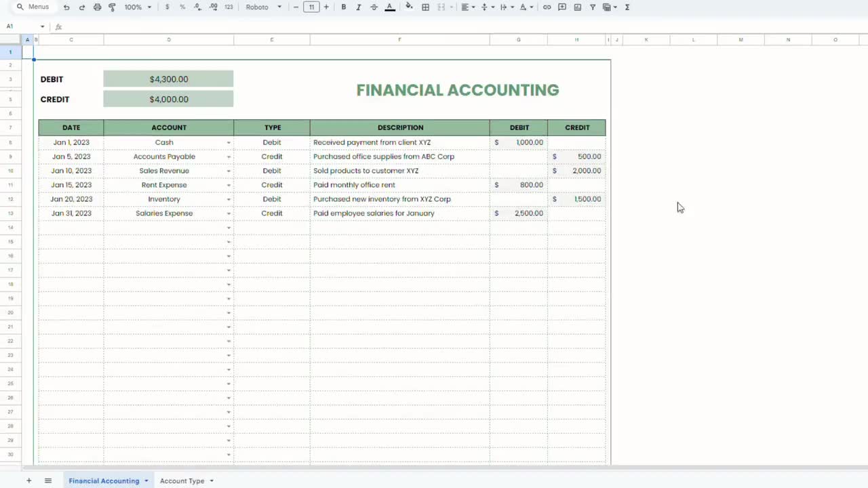
Task: Toggle italic formatting
Action: (359, 7)
